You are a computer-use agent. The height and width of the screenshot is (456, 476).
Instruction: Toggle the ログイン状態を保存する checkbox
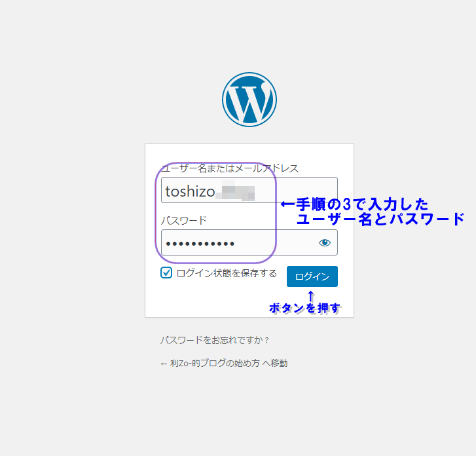pyautogui.click(x=166, y=273)
